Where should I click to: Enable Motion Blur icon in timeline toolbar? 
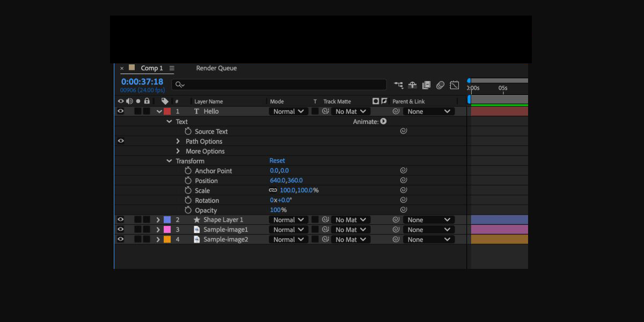tap(440, 85)
